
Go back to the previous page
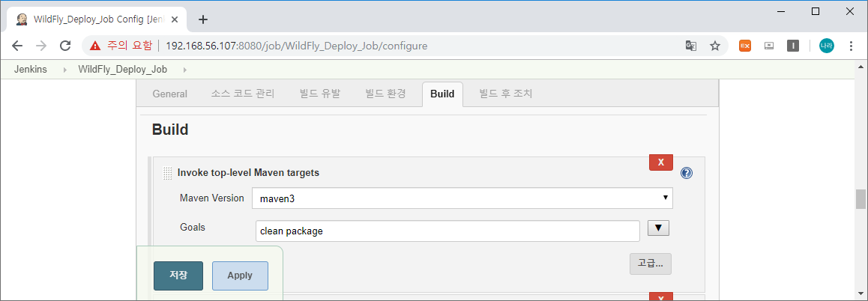17,46
